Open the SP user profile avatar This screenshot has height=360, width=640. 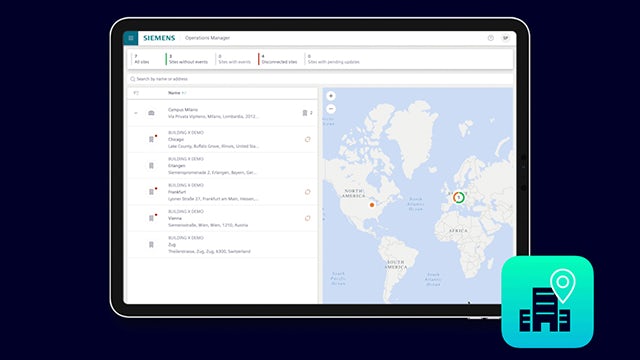pyautogui.click(x=505, y=38)
